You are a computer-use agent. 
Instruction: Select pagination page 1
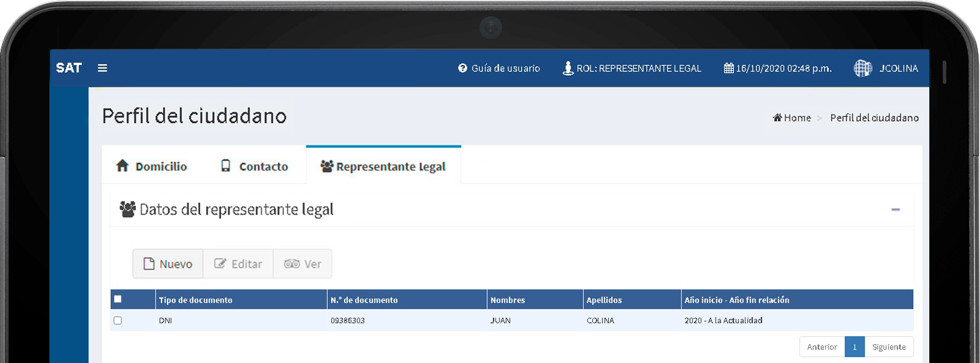click(854, 347)
